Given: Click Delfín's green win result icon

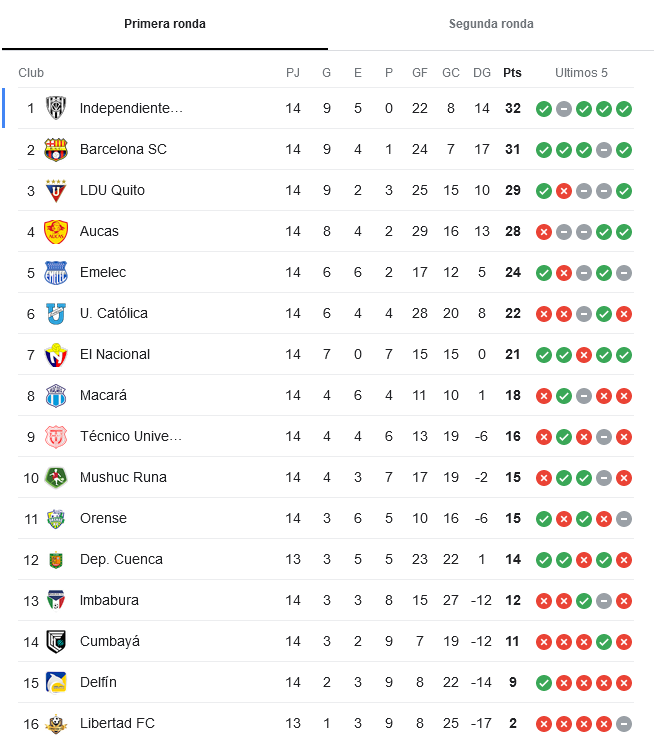Looking at the screenshot, I should click(x=544, y=683).
